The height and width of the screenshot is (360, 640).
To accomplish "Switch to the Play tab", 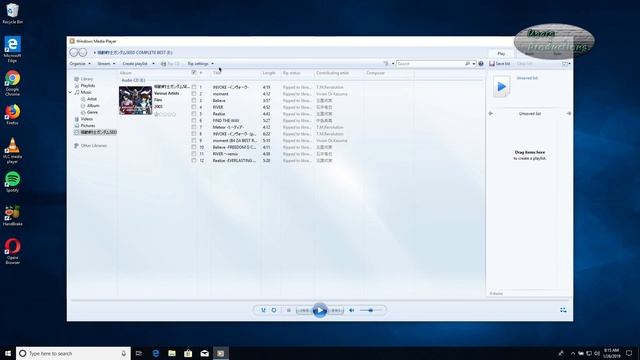I will pos(501,53).
